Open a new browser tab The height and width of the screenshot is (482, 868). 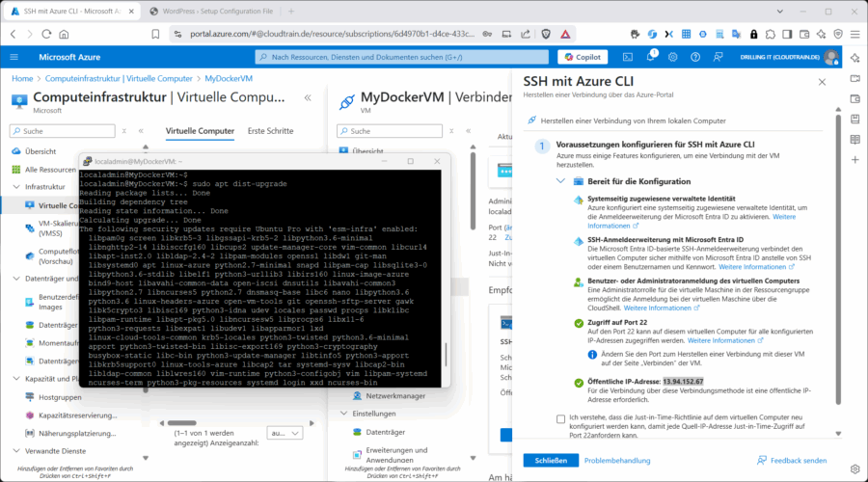(x=291, y=11)
